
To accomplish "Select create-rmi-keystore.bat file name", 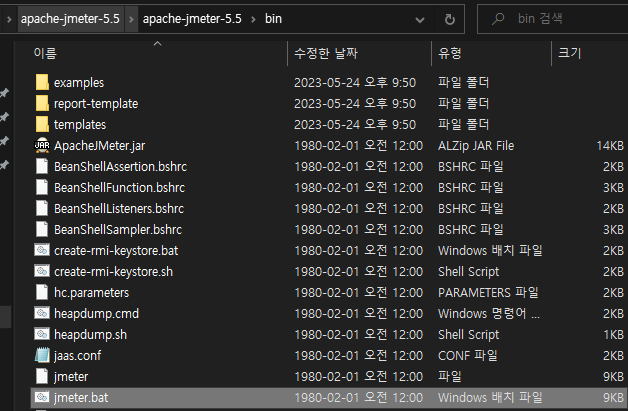I will [x=116, y=251].
